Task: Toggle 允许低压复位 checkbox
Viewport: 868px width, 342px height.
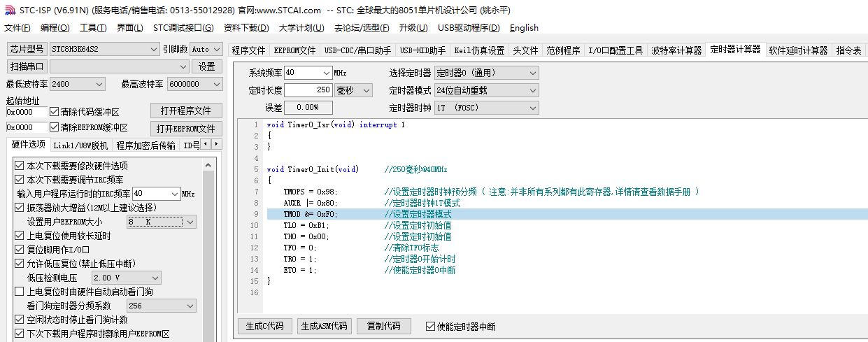Action: [x=19, y=264]
